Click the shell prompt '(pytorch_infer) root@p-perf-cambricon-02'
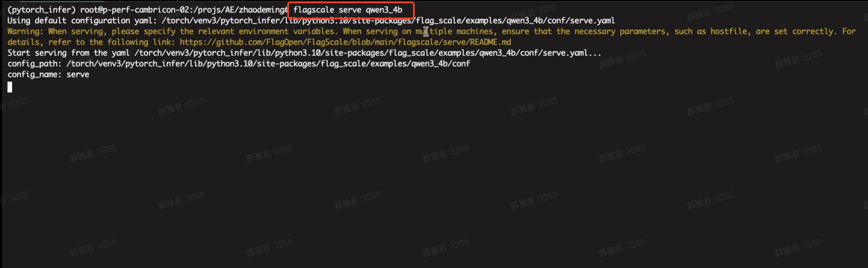Image resolution: width=868 pixels, height=268 pixels. (x=99, y=10)
